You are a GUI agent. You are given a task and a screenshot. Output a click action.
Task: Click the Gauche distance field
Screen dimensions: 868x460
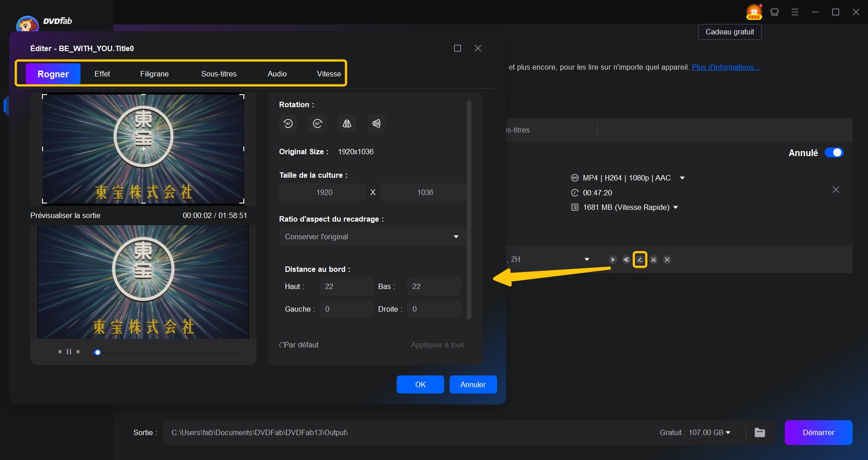tap(346, 309)
